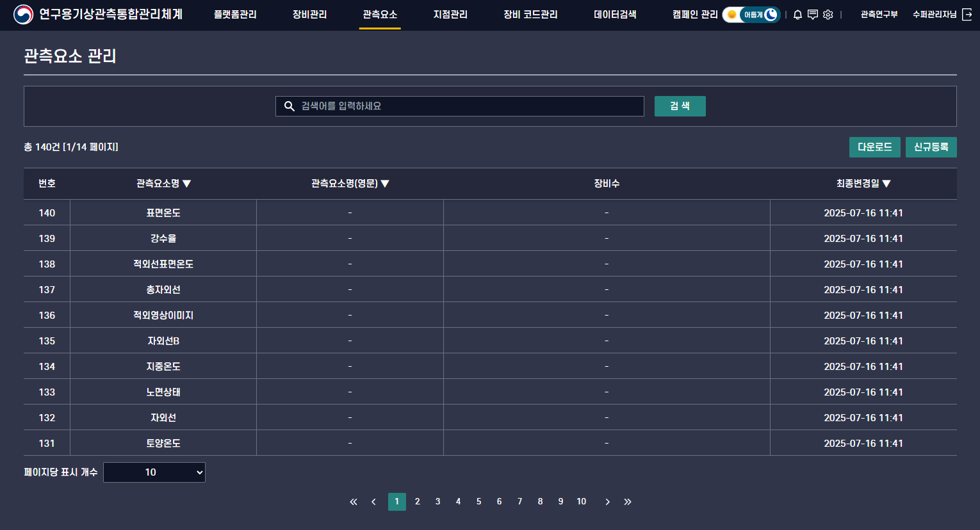Select the 자외선 row name
Image resolution: width=980 pixels, height=530 pixels.
point(163,417)
